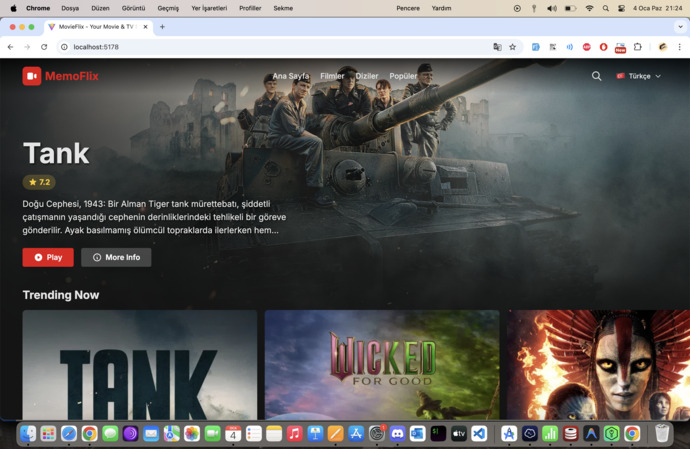Click the Trending Now heading

coord(61,295)
